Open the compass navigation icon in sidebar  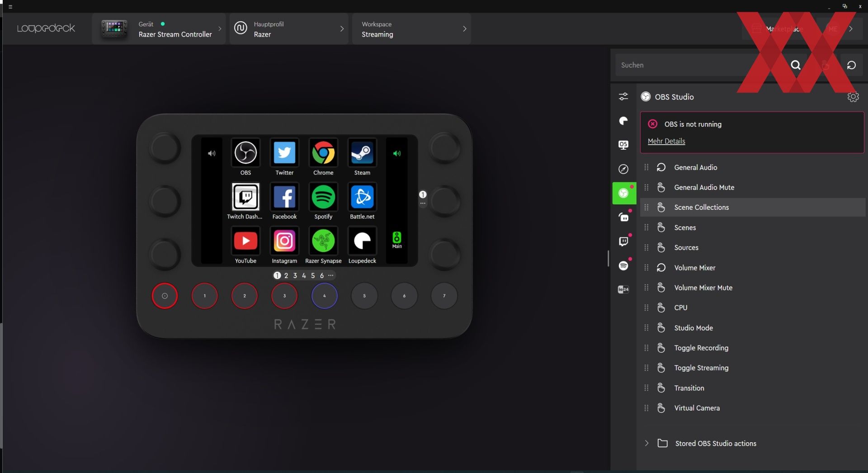pos(624,169)
